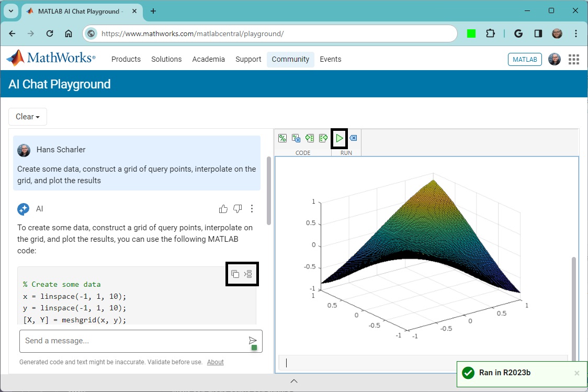588x392 pixels.
Task: Insert the code into the editor
Action: pos(248,274)
